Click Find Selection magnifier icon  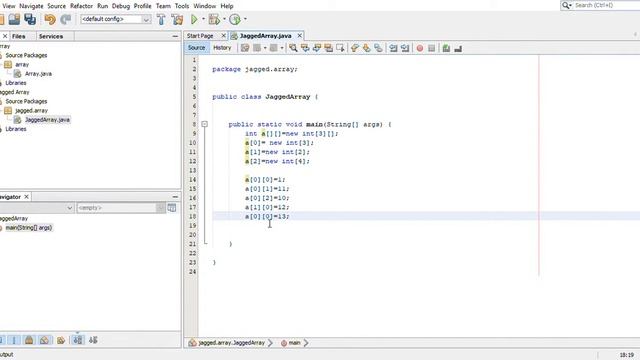point(293,48)
